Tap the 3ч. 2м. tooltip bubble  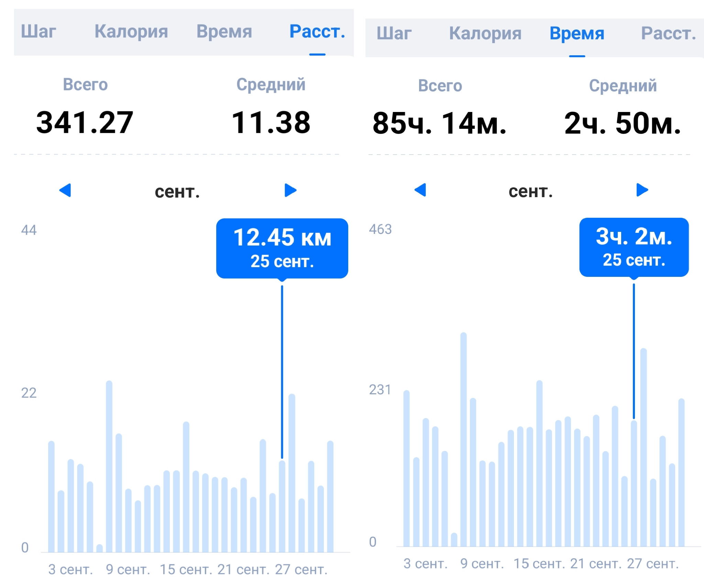click(x=634, y=247)
